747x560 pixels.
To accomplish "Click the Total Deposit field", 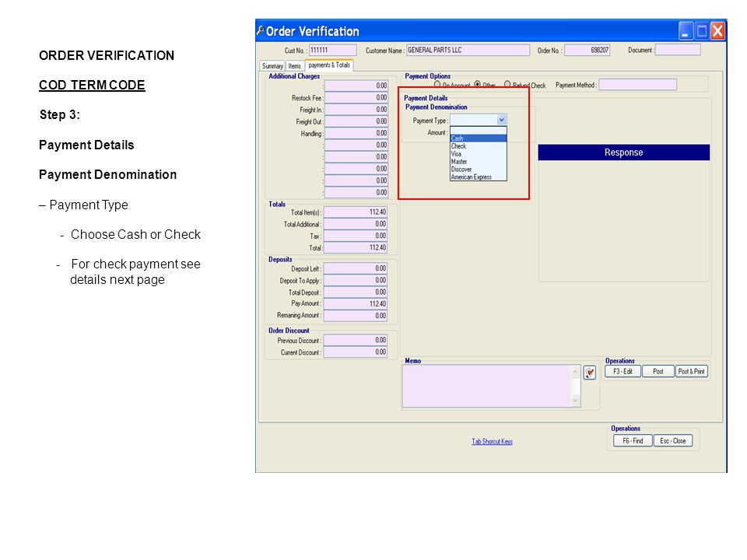I will pyautogui.click(x=356, y=292).
